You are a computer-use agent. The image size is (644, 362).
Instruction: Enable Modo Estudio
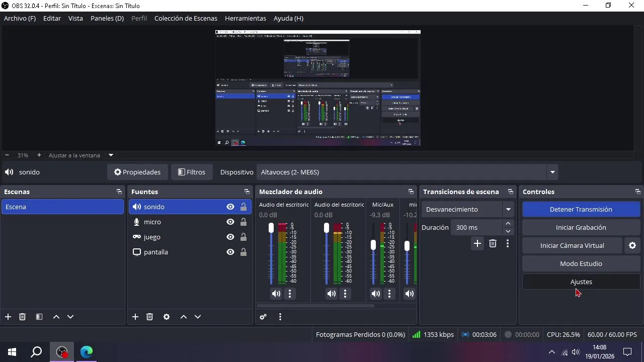pyautogui.click(x=581, y=263)
